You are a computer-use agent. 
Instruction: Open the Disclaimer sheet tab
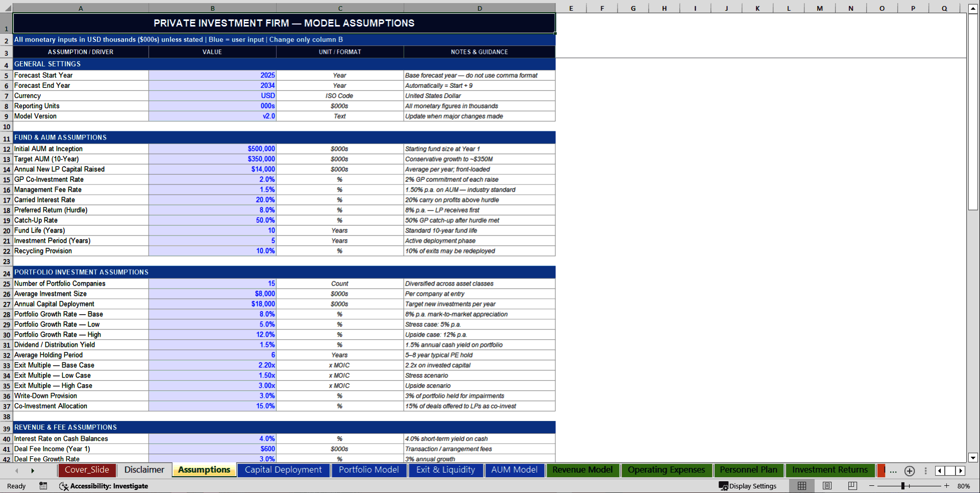point(144,470)
